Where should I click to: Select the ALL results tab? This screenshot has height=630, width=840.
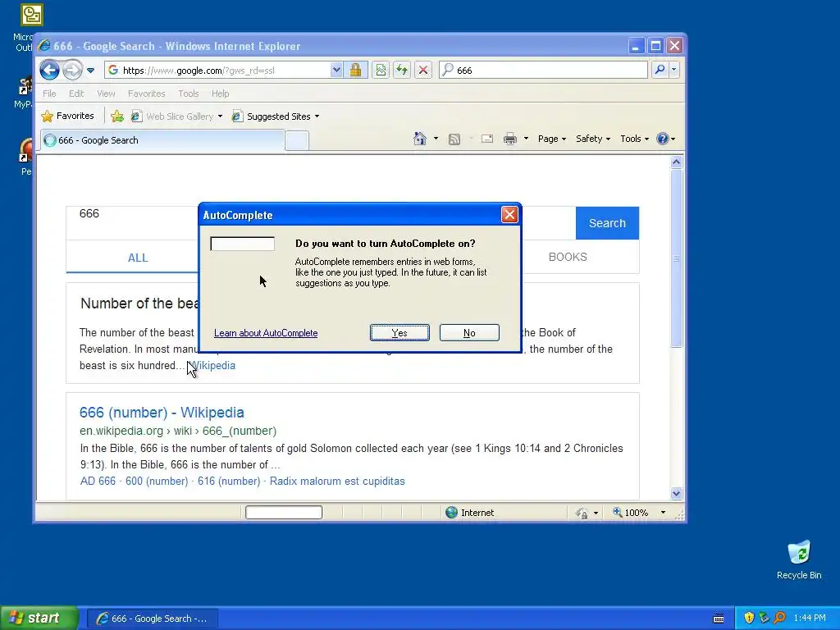138,258
